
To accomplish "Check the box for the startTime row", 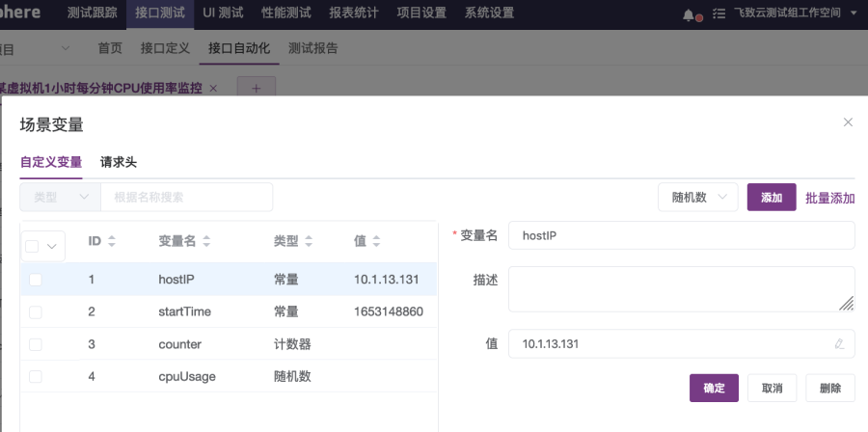I will click(x=36, y=312).
